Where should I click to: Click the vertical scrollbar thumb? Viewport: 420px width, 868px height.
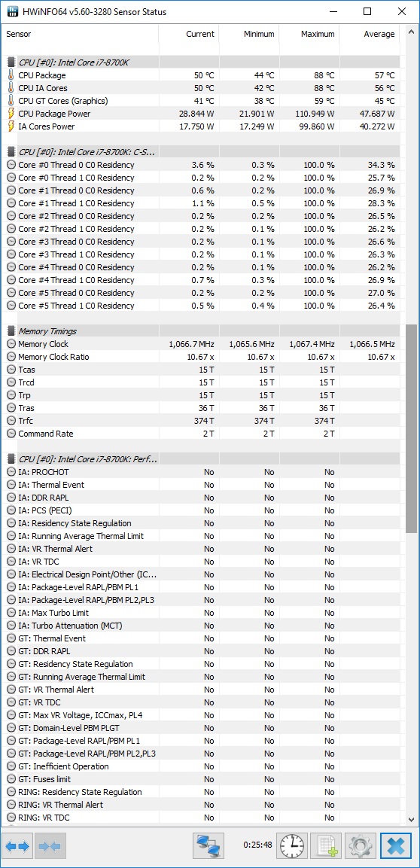point(411,428)
